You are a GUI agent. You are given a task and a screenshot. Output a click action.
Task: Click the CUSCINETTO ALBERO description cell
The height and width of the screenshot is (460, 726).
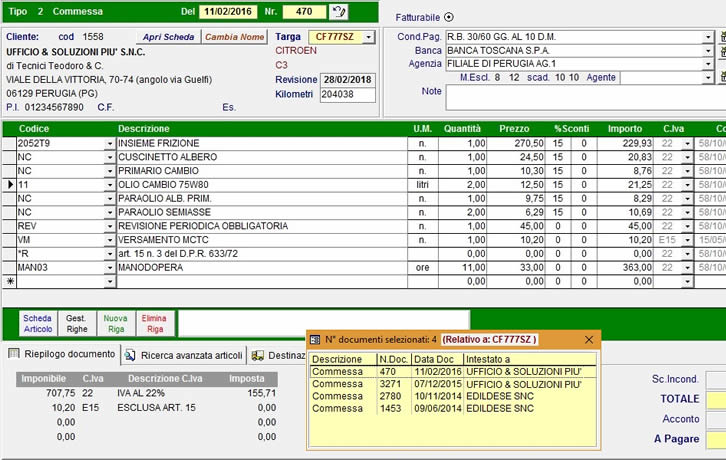262,157
